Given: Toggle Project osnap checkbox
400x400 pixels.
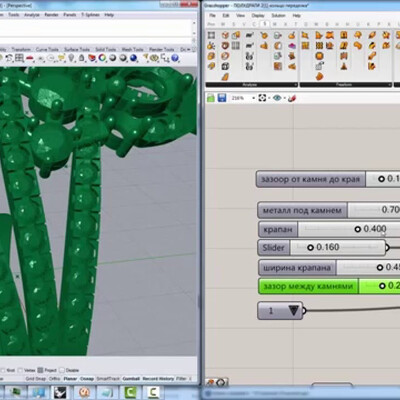Looking at the screenshot, I should coord(40,370).
